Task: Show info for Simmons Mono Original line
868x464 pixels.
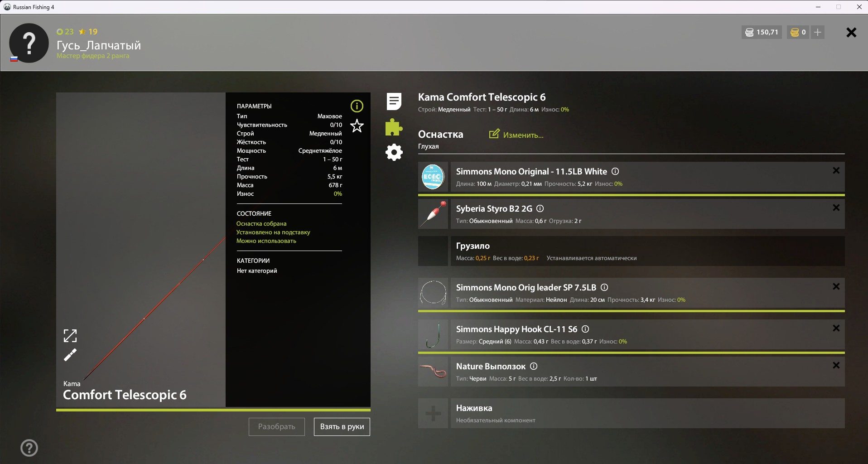Action: tap(615, 171)
